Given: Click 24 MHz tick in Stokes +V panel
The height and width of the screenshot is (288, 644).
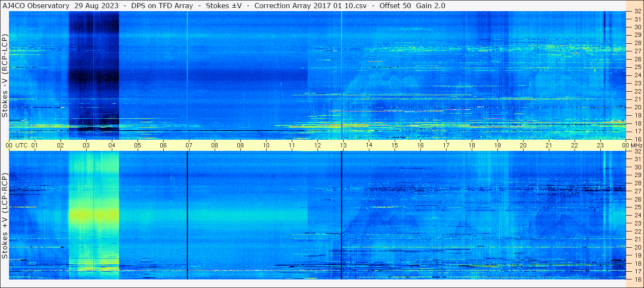Looking at the screenshot, I should click(637, 215).
